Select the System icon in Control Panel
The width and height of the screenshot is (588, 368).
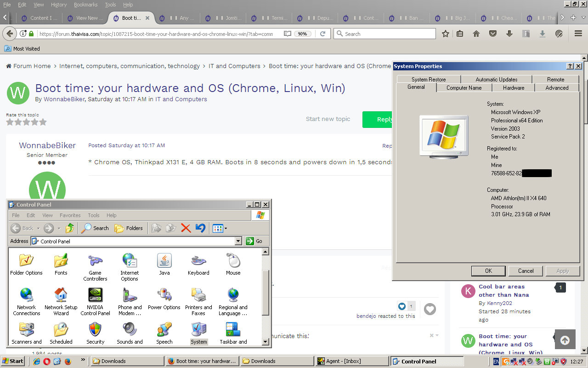point(199,333)
